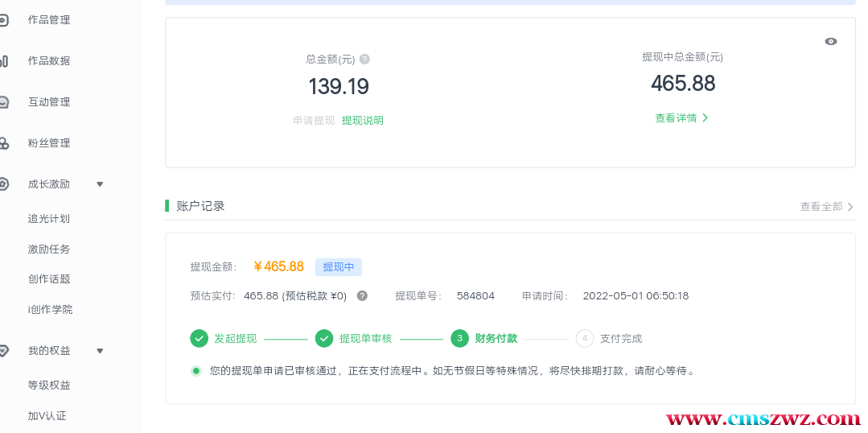Click the 我的权益 heart icon

click(x=4, y=351)
